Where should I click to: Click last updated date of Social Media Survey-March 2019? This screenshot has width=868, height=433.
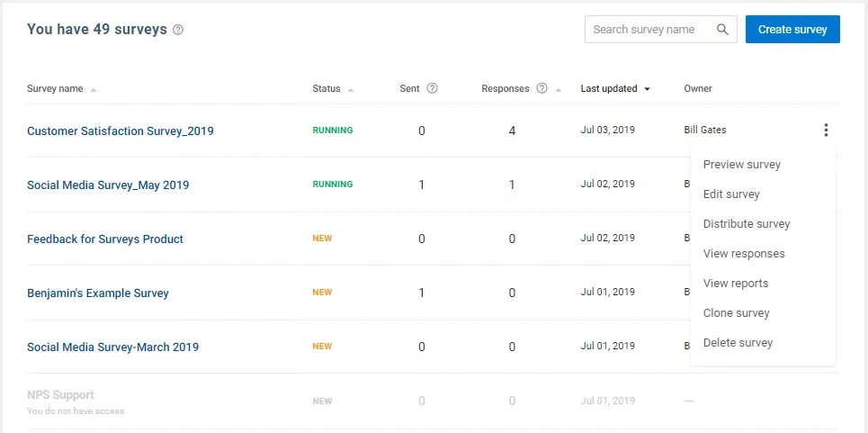[x=608, y=346]
